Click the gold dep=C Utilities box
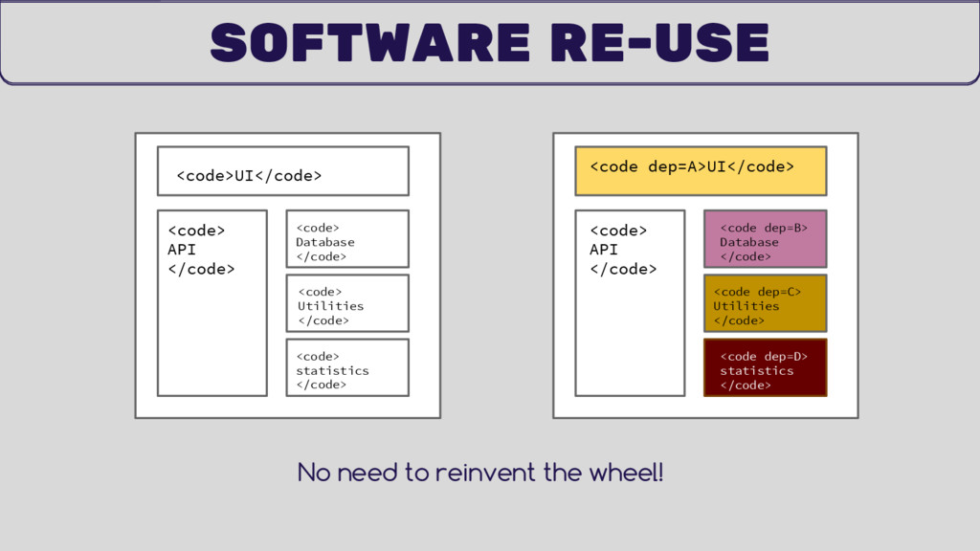Image resolution: width=980 pixels, height=551 pixels. [x=765, y=303]
